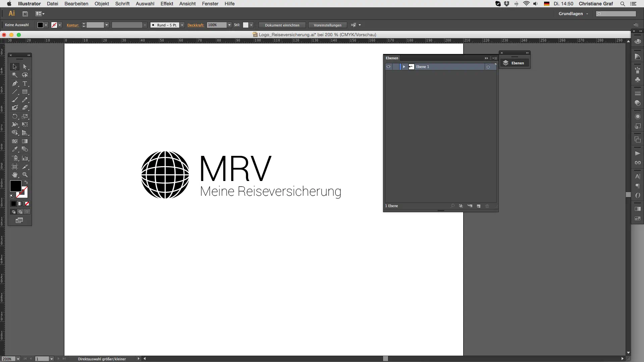The height and width of the screenshot is (362, 644).
Task: Expand Ebene 1 to show sublayers
Action: pyautogui.click(x=404, y=67)
